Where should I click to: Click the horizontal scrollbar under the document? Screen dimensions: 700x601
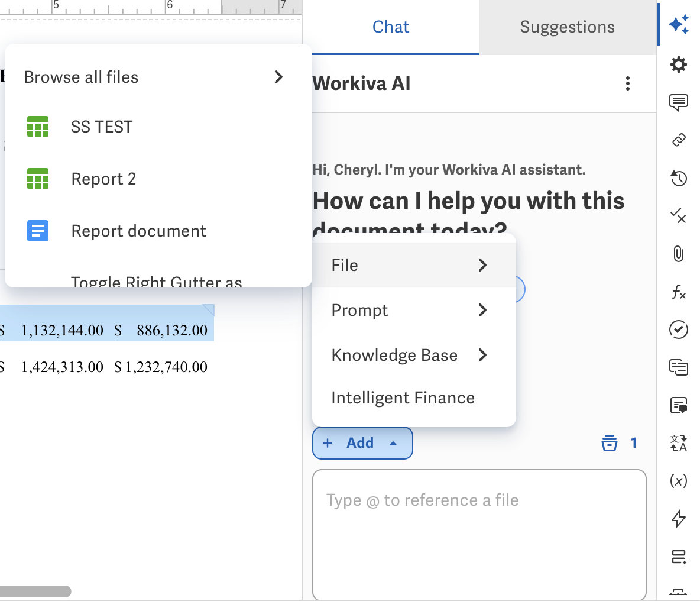(35, 591)
